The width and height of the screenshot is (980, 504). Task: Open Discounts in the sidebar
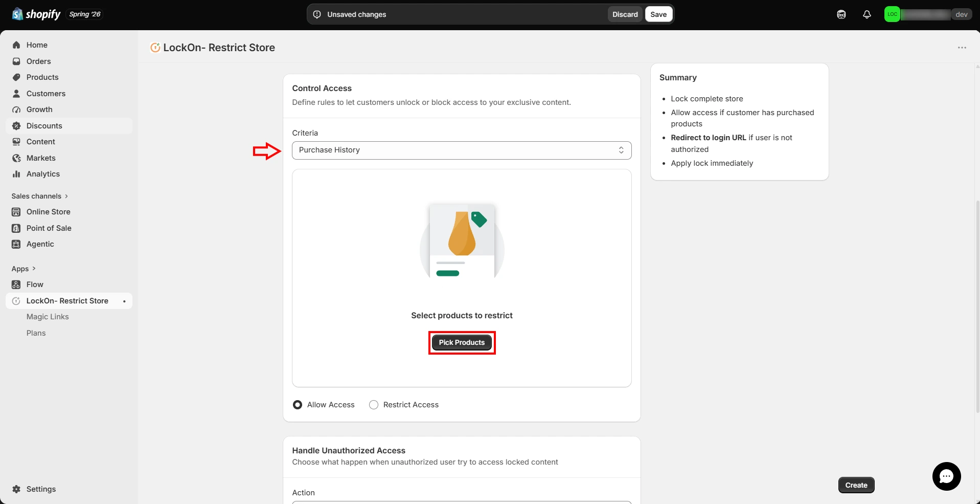pos(69,126)
